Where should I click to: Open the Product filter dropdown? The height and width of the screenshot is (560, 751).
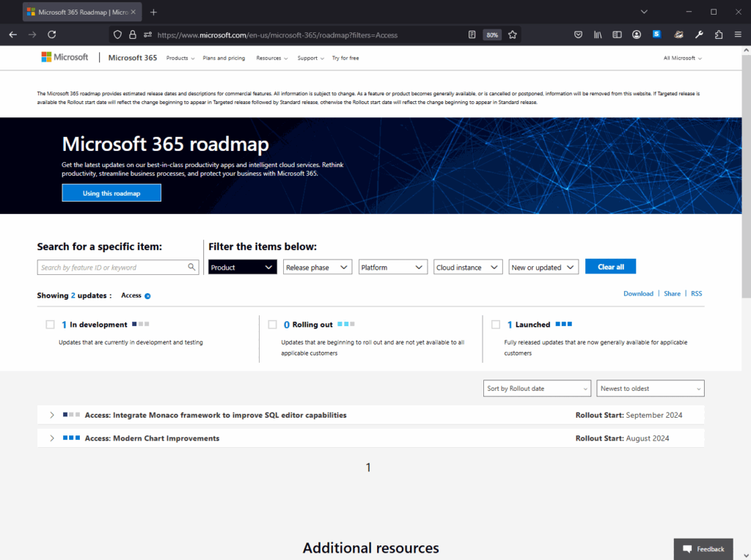242,267
